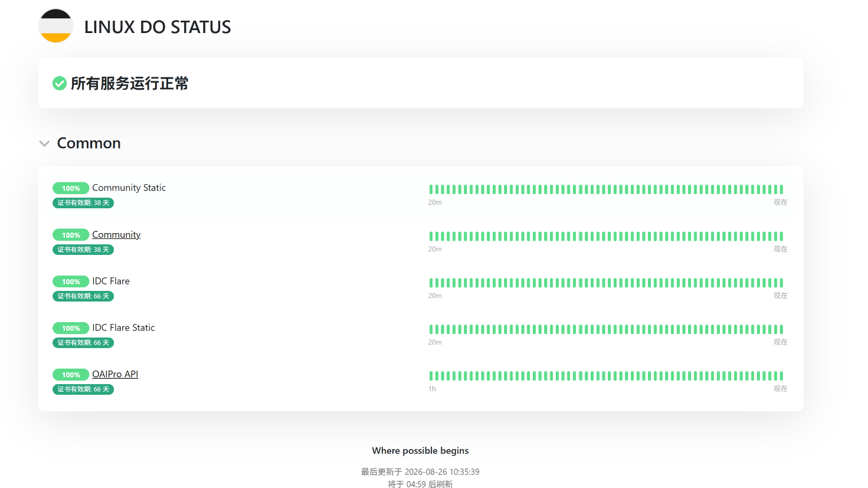Click the certificate 66 天 badge under IDC Flare
This screenshot has height=488, width=868.
tap(83, 296)
